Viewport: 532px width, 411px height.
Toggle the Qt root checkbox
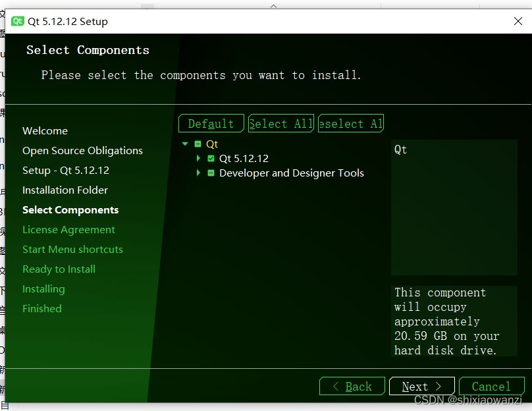point(198,144)
